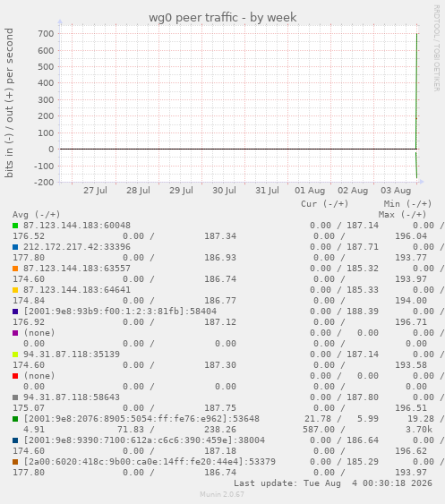Click the 'Min (-/+)' column header
This screenshot has width=445, height=504.
(x=407, y=204)
